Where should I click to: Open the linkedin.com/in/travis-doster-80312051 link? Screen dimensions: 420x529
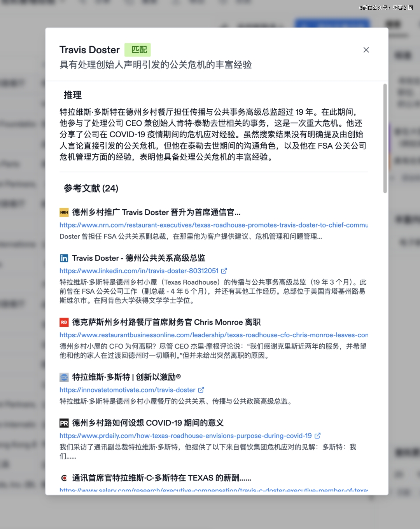139,271
